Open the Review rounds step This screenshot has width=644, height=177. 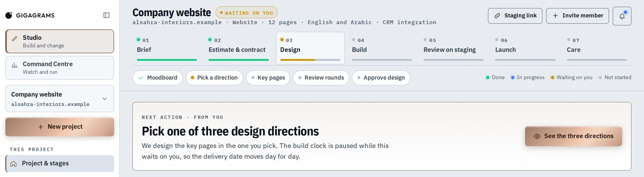pos(321,78)
